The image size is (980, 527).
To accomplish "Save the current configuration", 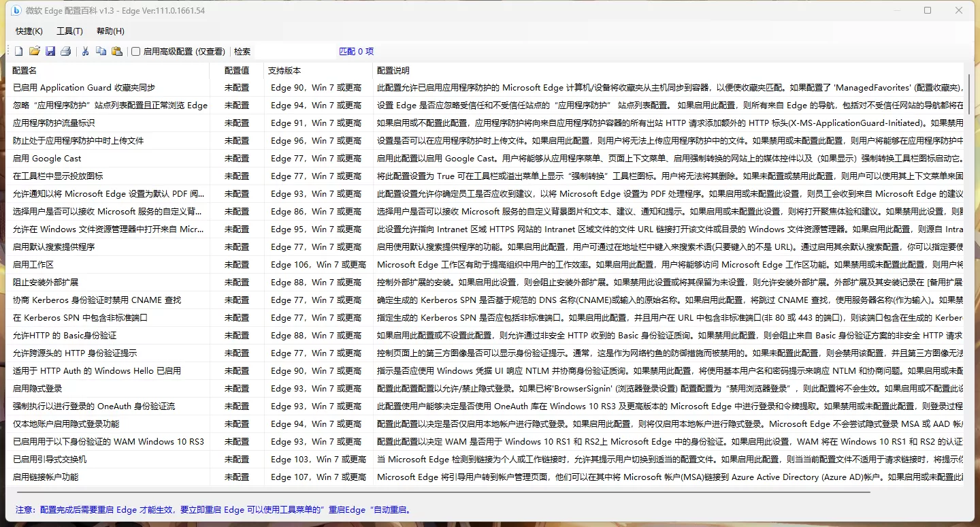I will 50,50.
